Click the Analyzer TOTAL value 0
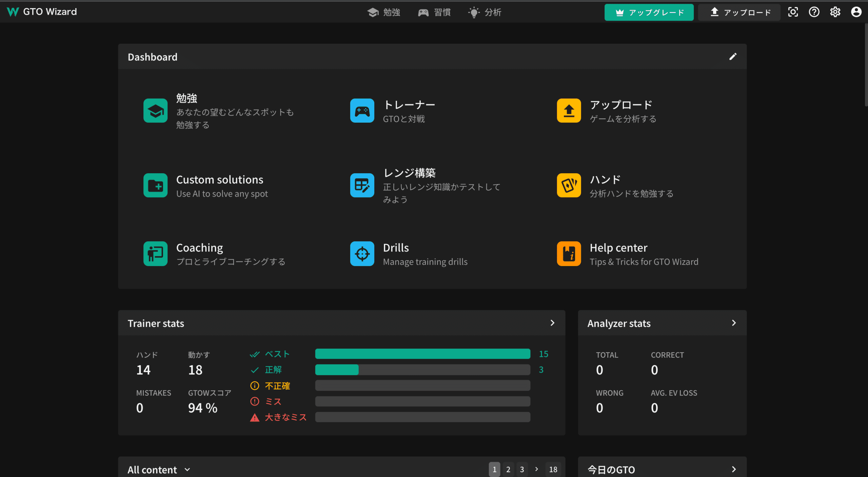This screenshot has height=477, width=868. click(599, 370)
